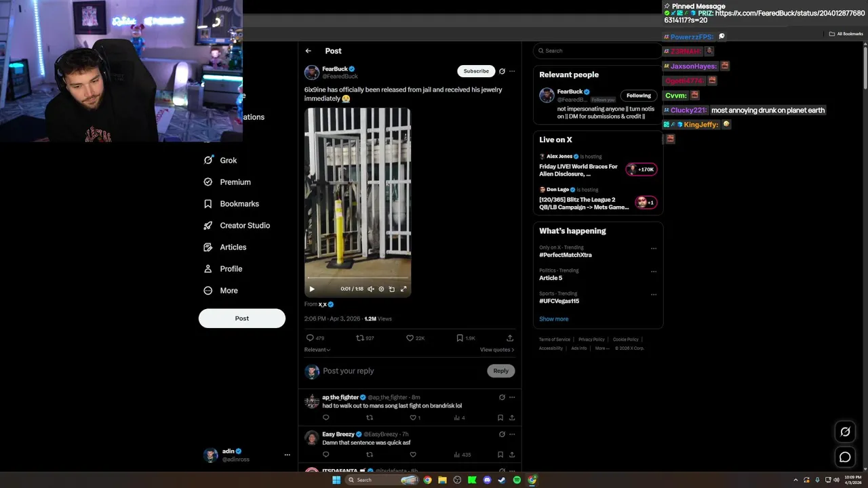Image resolution: width=868 pixels, height=488 pixels.
Task: Open more options for Article 5 trend
Action: (x=654, y=271)
